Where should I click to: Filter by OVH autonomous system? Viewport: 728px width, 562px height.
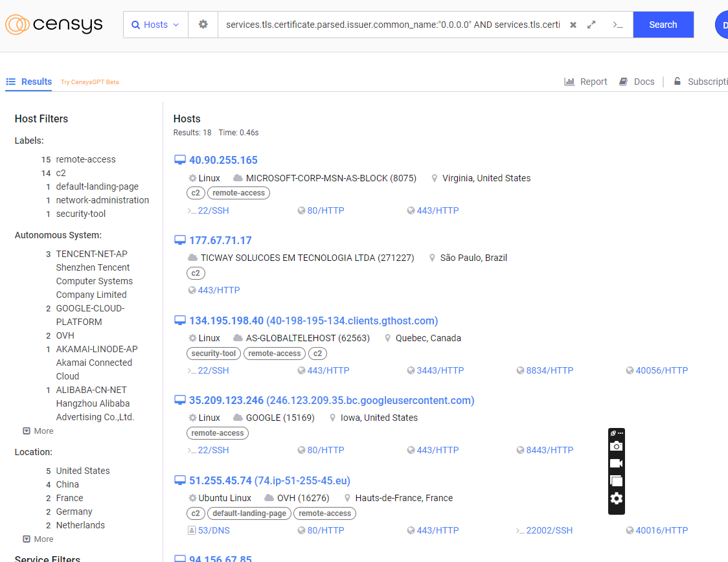tap(65, 335)
